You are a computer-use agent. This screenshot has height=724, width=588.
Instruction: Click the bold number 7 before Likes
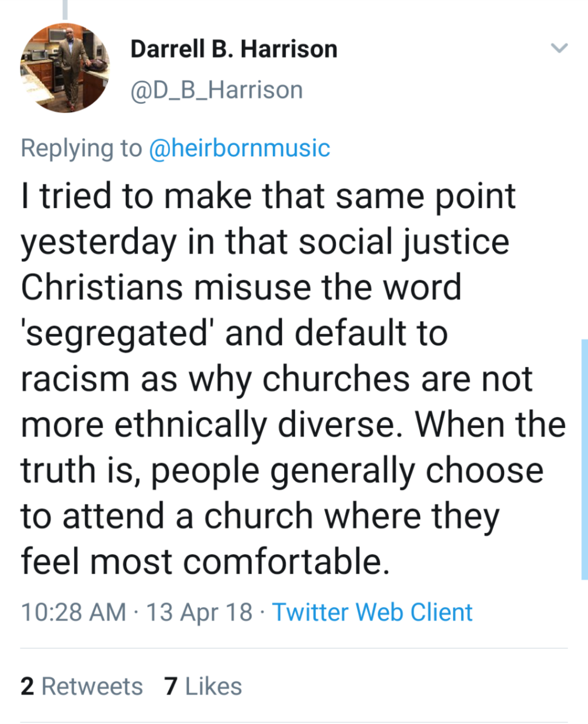coord(170,686)
